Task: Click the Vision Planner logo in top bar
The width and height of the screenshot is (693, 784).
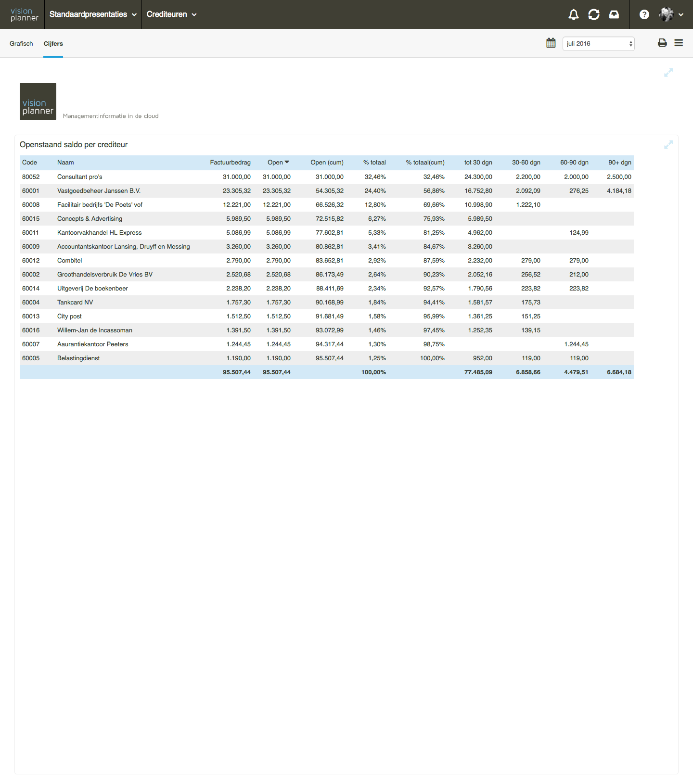Action: (x=24, y=14)
